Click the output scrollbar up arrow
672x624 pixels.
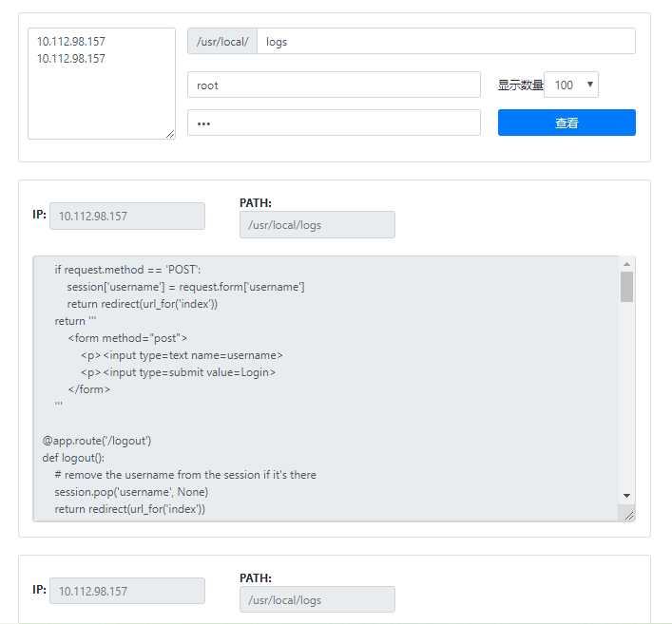pos(626,264)
